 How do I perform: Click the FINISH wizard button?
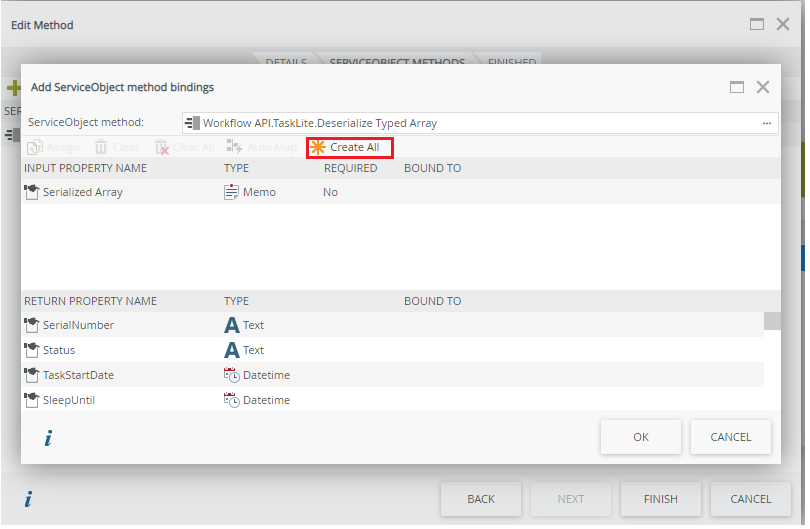660,499
